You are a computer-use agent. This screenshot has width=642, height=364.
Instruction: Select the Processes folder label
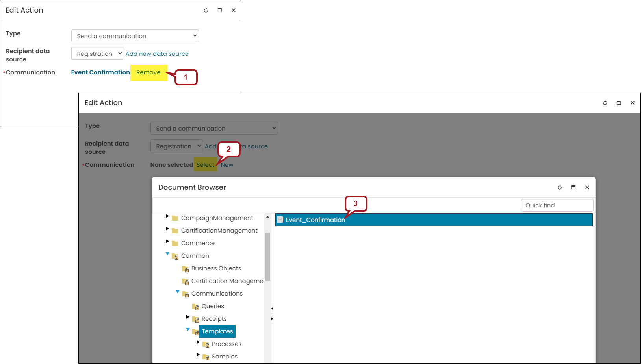coord(226,344)
